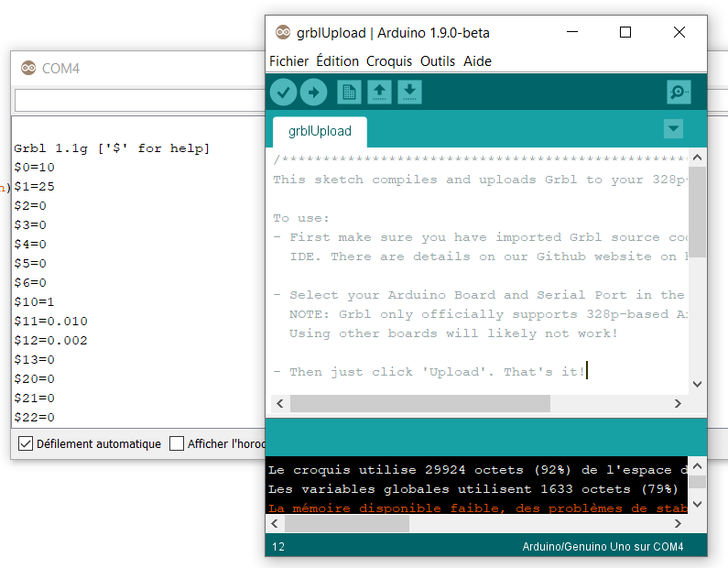This screenshot has width=728, height=568.
Task: Create a new sketch with New icon
Action: 349,92
